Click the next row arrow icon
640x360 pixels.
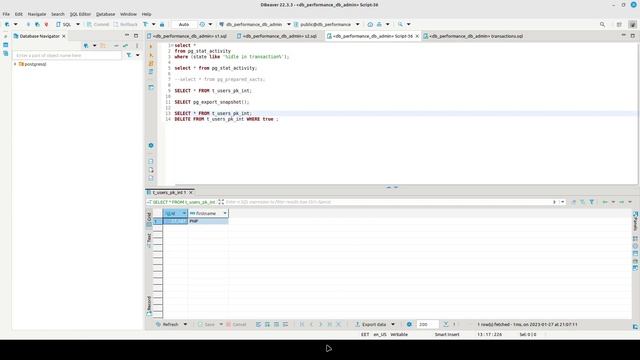(320, 324)
